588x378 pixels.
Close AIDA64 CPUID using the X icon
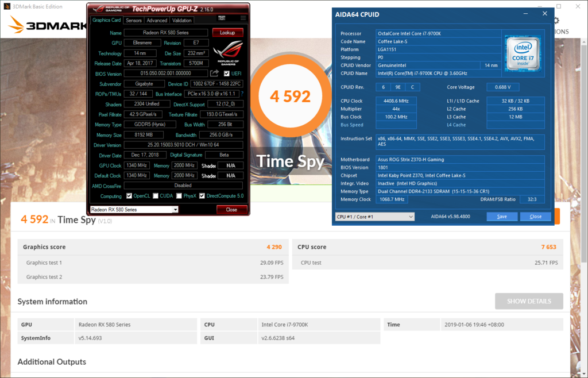click(x=545, y=14)
